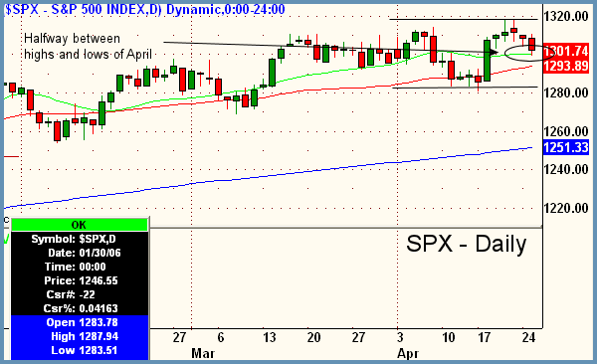
Task: Click the date label '27' before Mar
Action: (x=179, y=337)
